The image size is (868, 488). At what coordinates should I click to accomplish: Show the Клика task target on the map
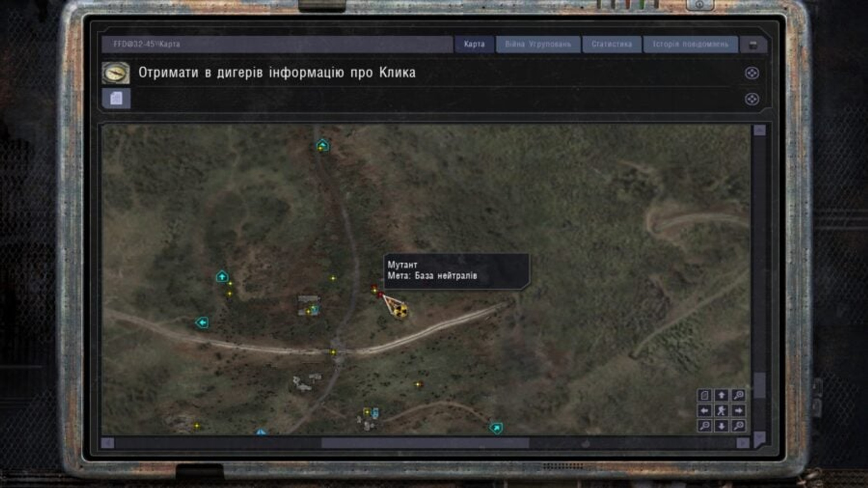click(752, 73)
